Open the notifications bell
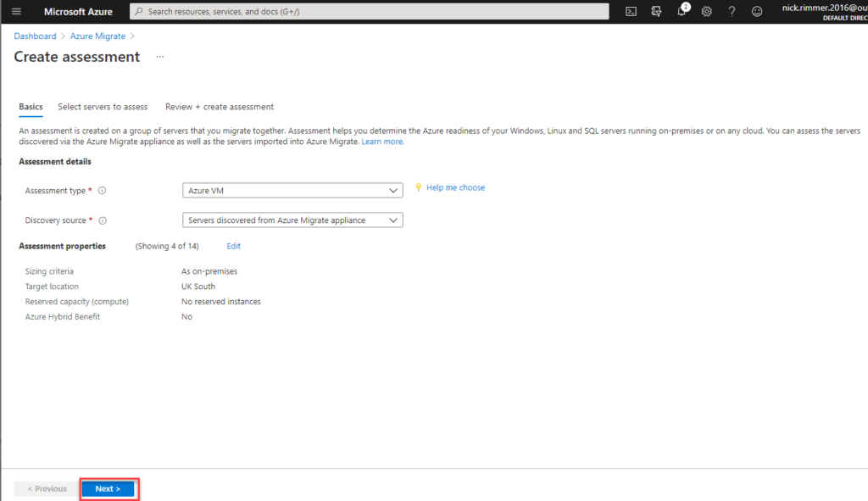This screenshot has width=868, height=501. [682, 11]
